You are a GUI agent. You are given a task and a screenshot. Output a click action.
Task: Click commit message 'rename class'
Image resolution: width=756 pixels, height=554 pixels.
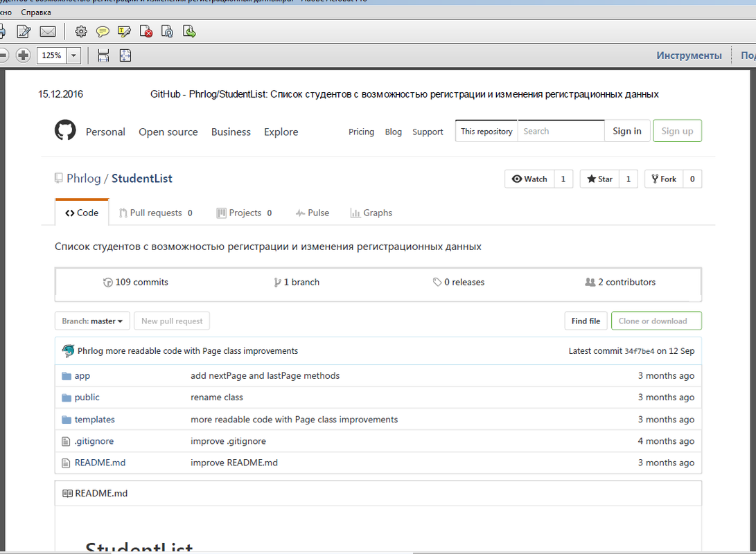216,397
